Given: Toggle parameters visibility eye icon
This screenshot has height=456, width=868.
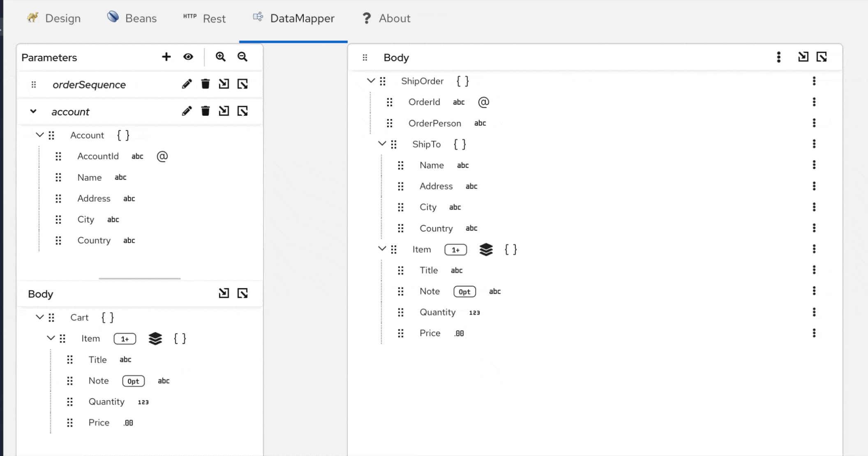Looking at the screenshot, I should point(188,57).
